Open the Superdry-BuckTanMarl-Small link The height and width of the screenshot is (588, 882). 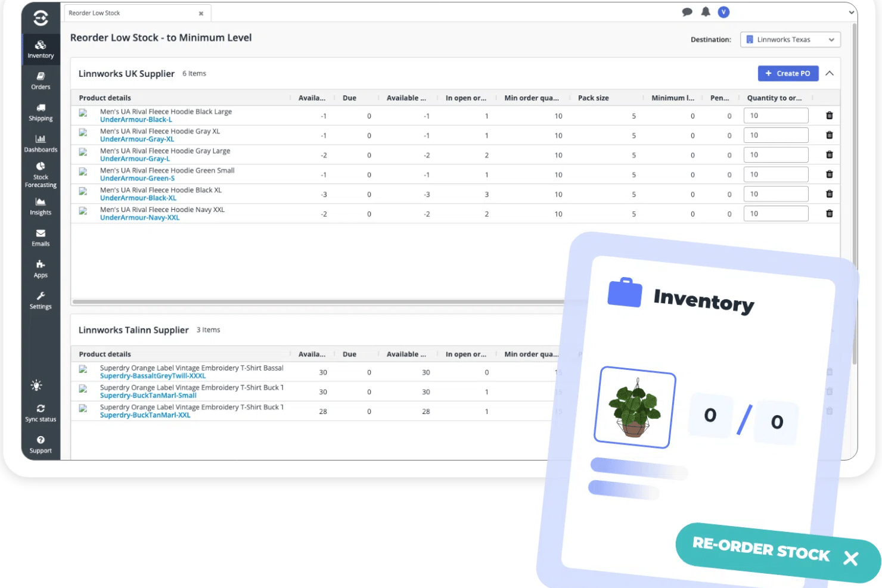pos(148,396)
